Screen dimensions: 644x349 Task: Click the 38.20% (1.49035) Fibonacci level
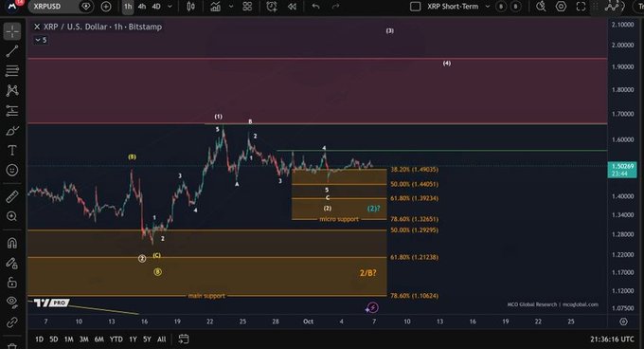[x=415, y=170]
